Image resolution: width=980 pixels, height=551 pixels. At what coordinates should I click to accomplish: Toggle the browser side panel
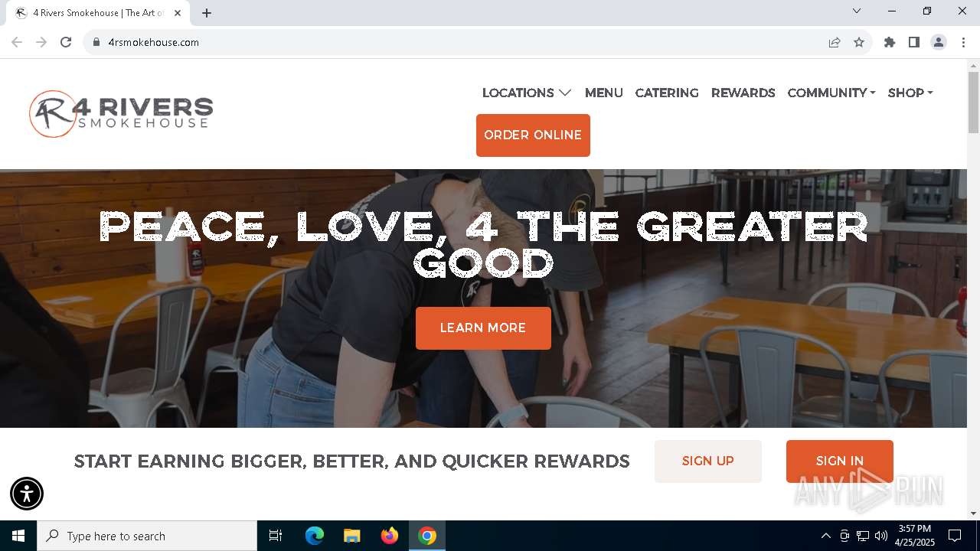pyautogui.click(x=914, y=42)
